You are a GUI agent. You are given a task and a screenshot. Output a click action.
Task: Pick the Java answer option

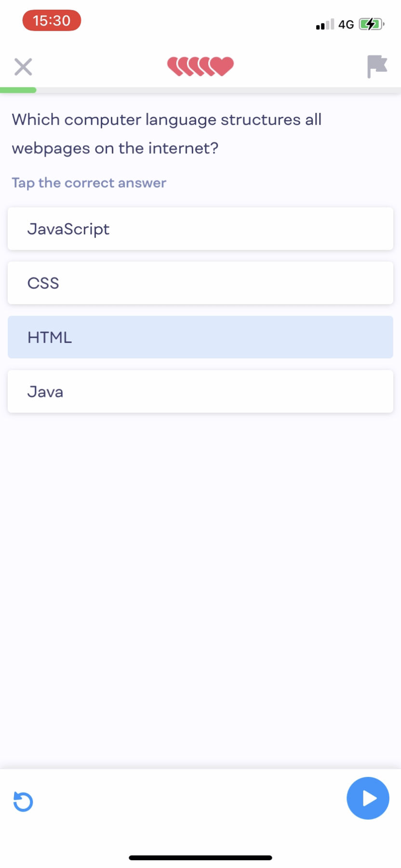tap(200, 392)
